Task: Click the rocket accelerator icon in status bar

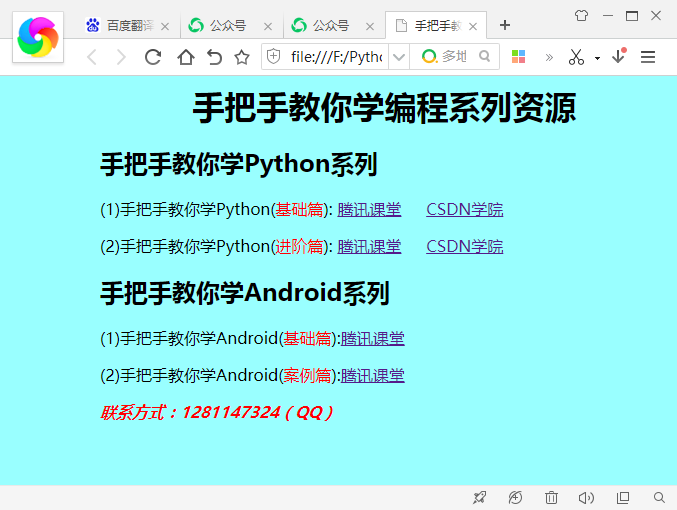Action: pos(479,498)
